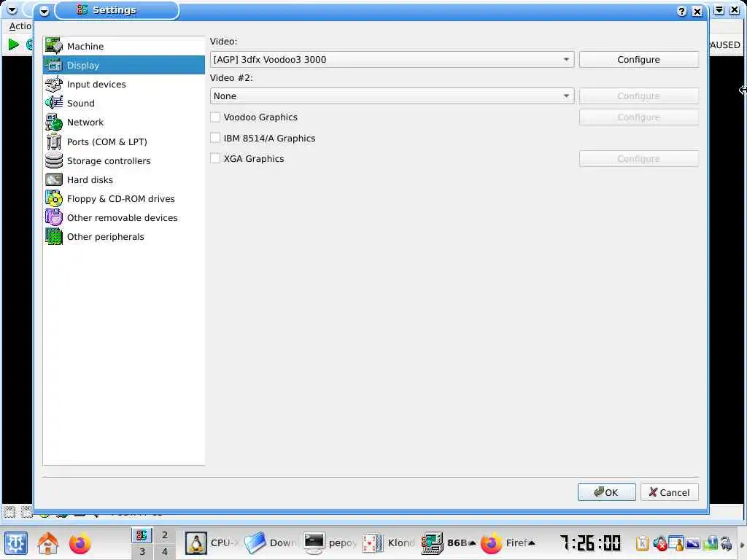Open the home folder from the panel
Image resolution: width=747 pixels, height=560 pixels.
[48, 542]
